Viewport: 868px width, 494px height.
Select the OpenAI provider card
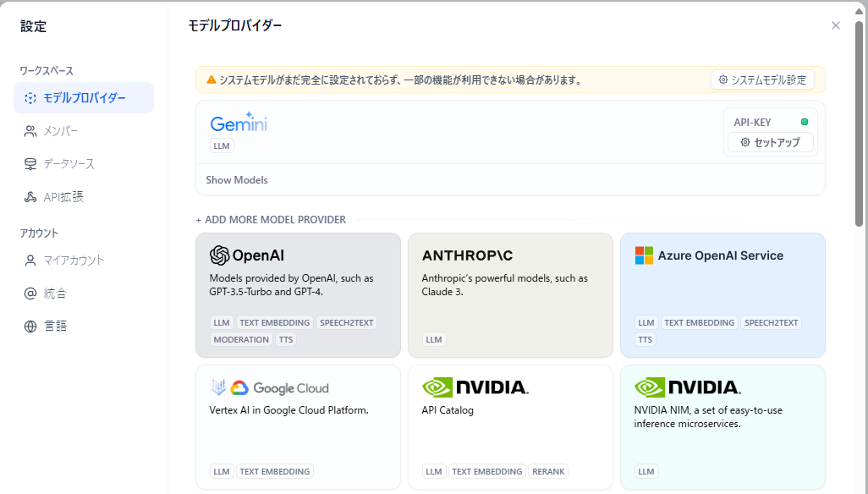298,295
